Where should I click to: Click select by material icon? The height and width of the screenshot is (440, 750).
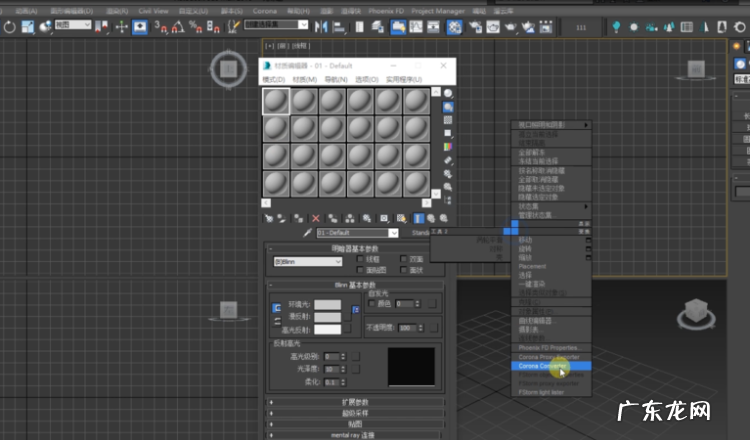(448, 187)
